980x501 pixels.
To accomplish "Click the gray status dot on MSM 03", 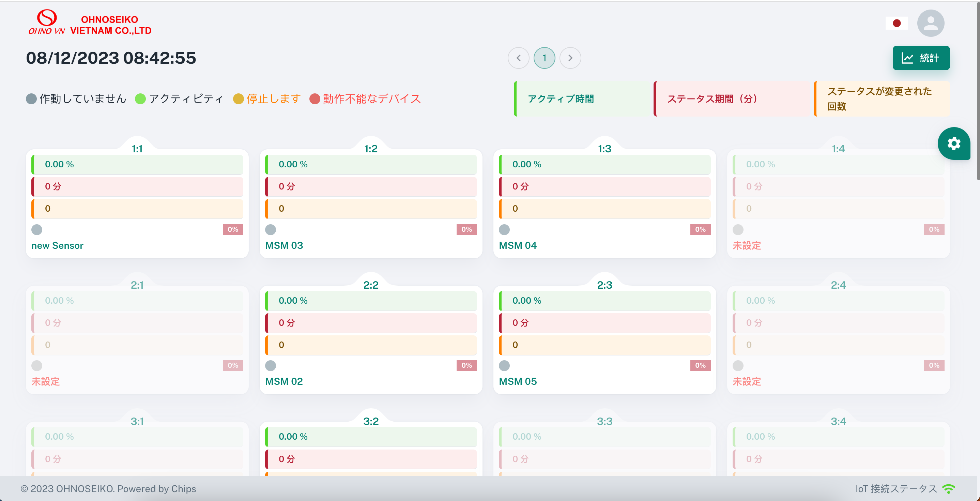I will point(271,229).
